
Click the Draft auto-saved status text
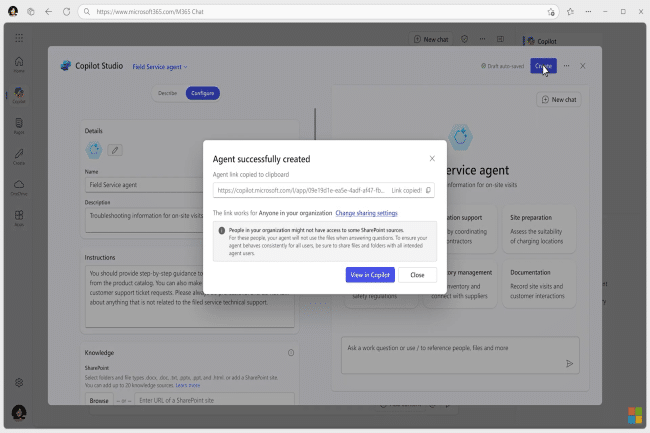coord(502,66)
